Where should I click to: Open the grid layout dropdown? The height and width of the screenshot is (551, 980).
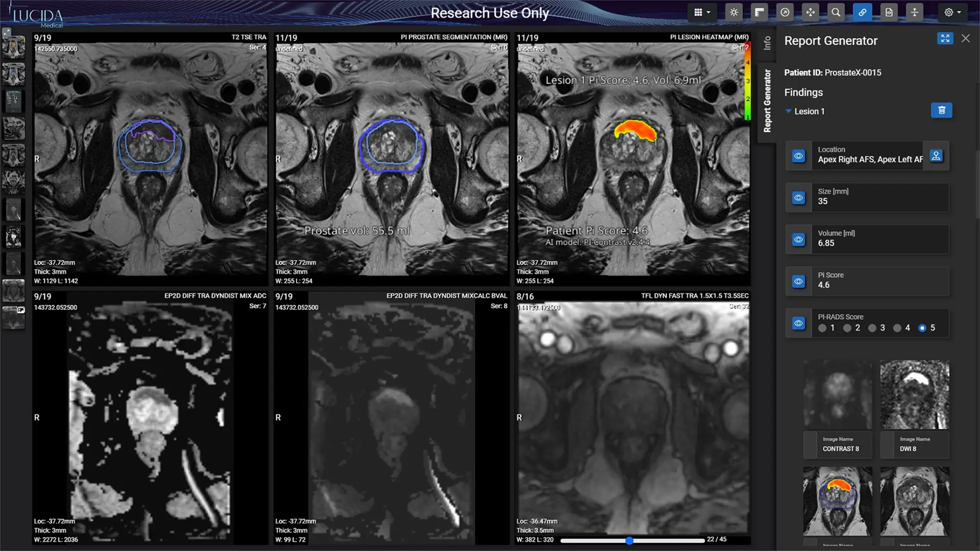click(702, 12)
